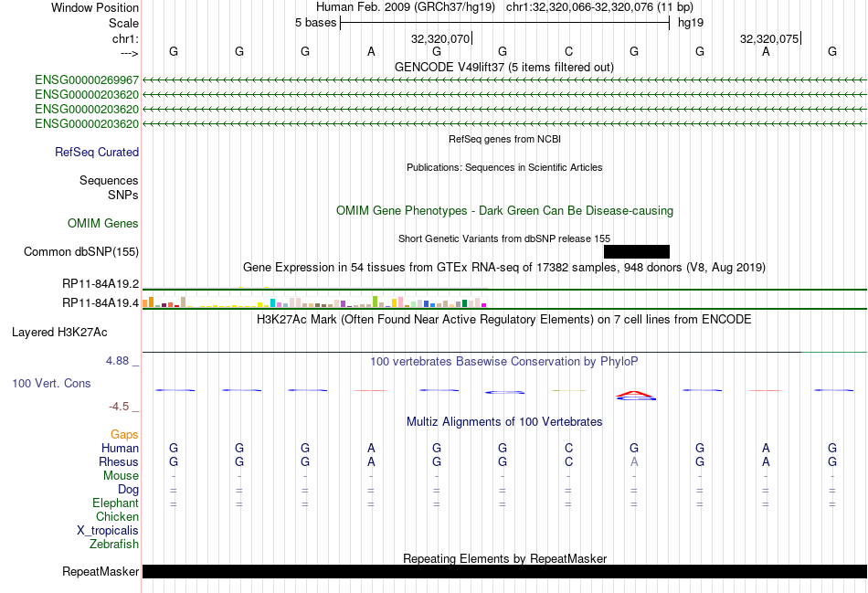Click the 32,320,075 position marker

tap(770, 38)
